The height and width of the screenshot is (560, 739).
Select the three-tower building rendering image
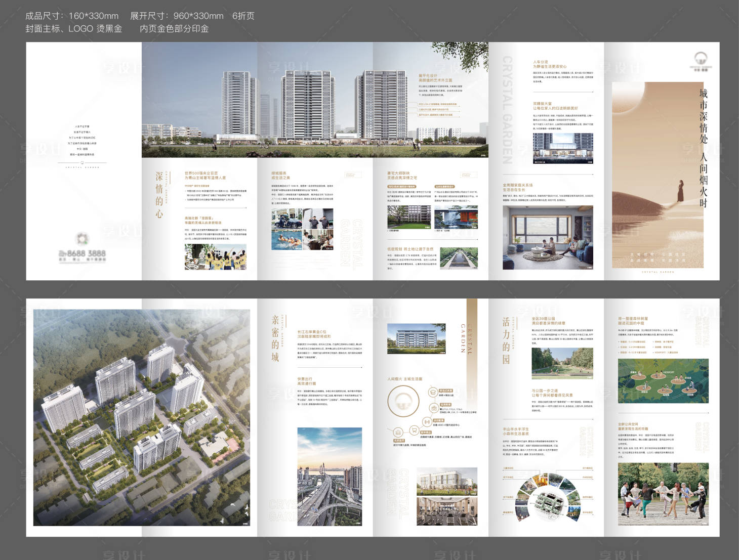pos(315,100)
